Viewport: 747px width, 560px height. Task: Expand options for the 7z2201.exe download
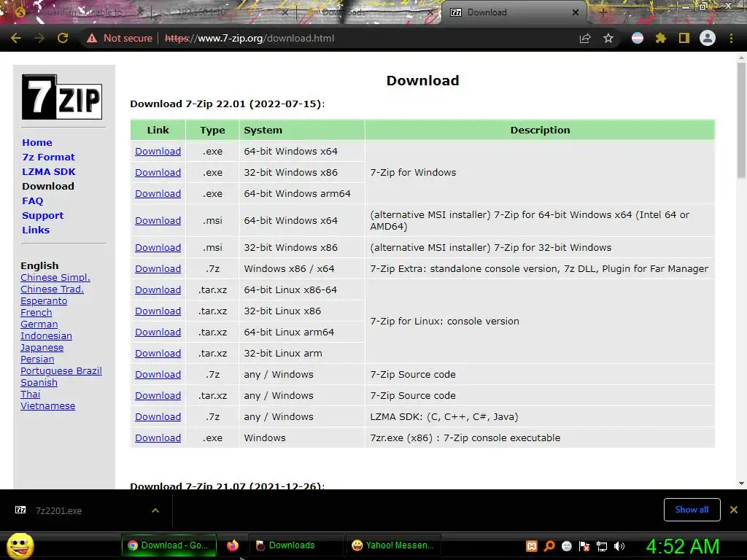point(155,510)
